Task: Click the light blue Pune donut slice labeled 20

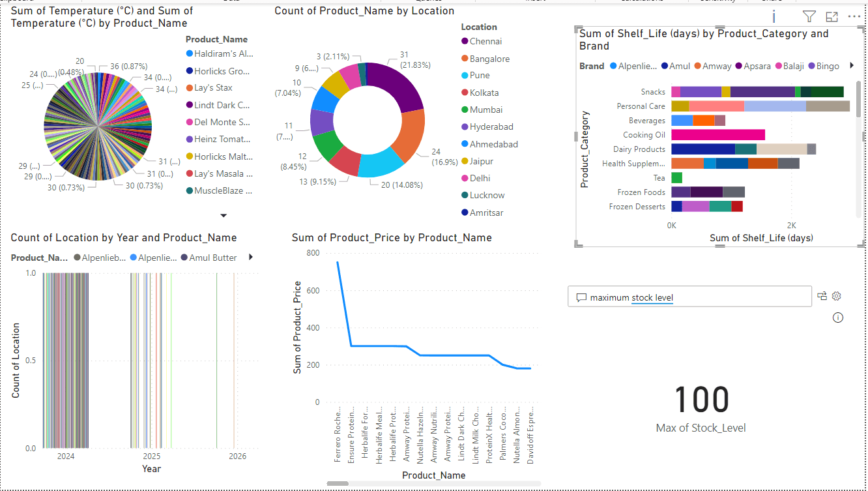Action: click(380, 164)
